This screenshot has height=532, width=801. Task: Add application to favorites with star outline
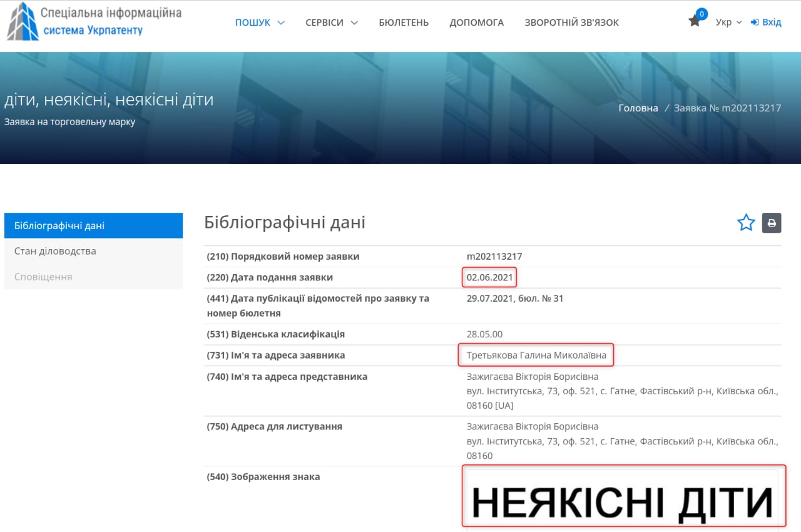(x=746, y=223)
